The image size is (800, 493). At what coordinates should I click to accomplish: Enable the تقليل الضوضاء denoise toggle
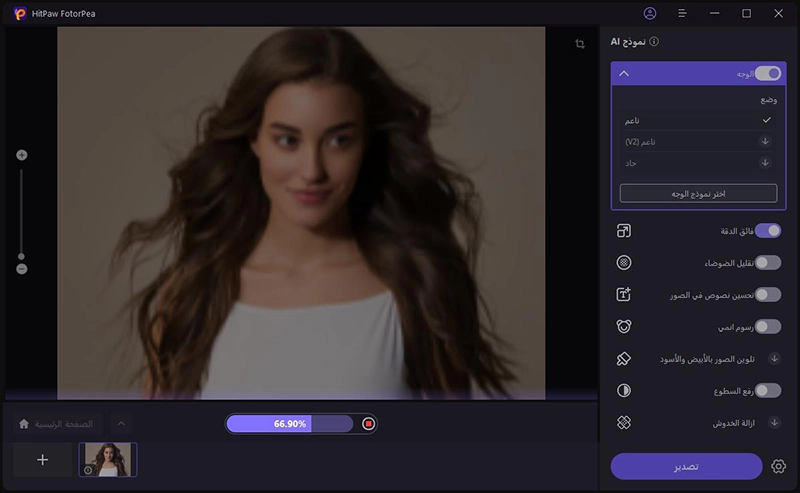(x=767, y=263)
